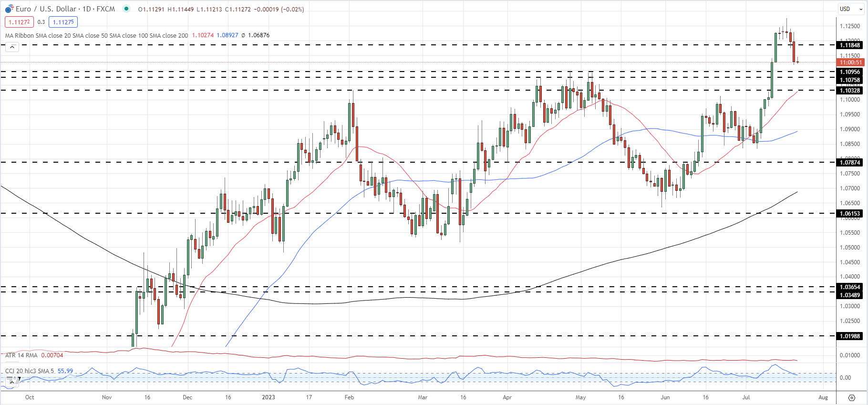Click the red countdown label 11:00:51

pos(851,62)
